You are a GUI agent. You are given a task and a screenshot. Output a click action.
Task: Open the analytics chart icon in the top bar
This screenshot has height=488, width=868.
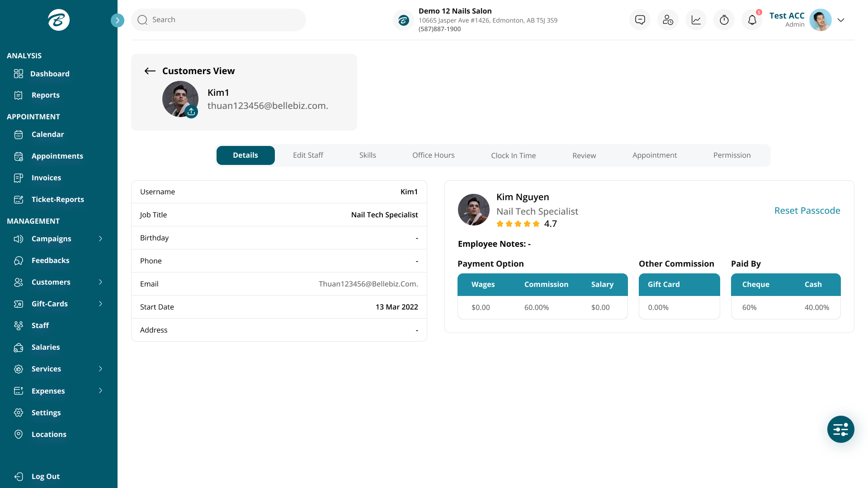pyautogui.click(x=696, y=19)
